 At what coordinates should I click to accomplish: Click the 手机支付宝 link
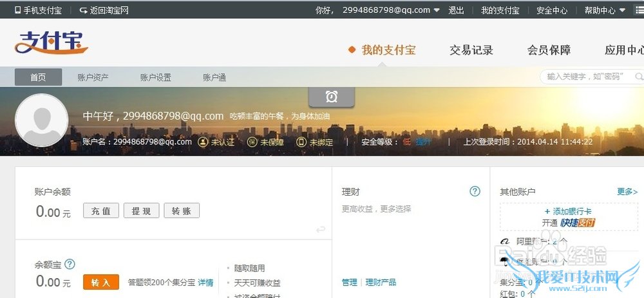43,10
